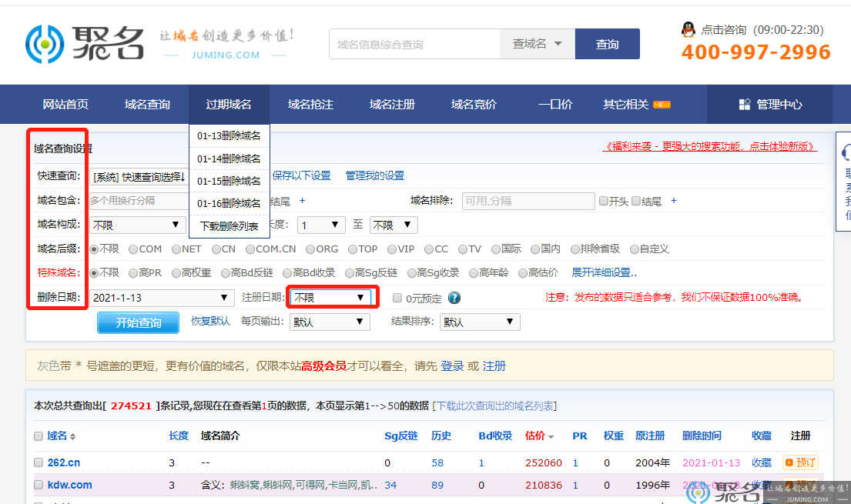851x504 pixels.
Task: Select the 自定义 suffix radio button
Action: (634, 249)
